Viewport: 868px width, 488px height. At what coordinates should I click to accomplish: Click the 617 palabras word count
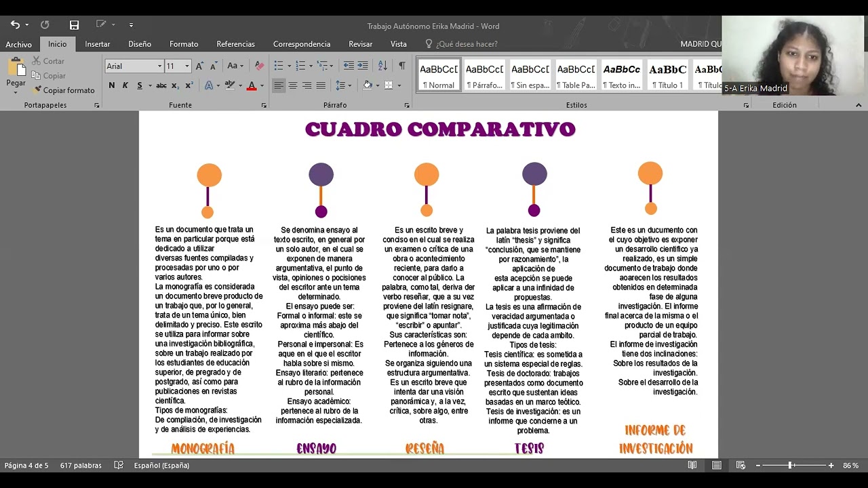(81, 466)
